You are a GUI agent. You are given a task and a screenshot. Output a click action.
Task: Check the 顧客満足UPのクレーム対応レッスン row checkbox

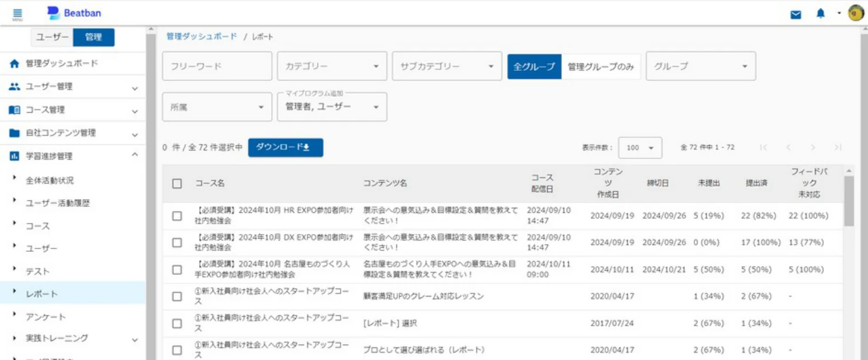(177, 296)
